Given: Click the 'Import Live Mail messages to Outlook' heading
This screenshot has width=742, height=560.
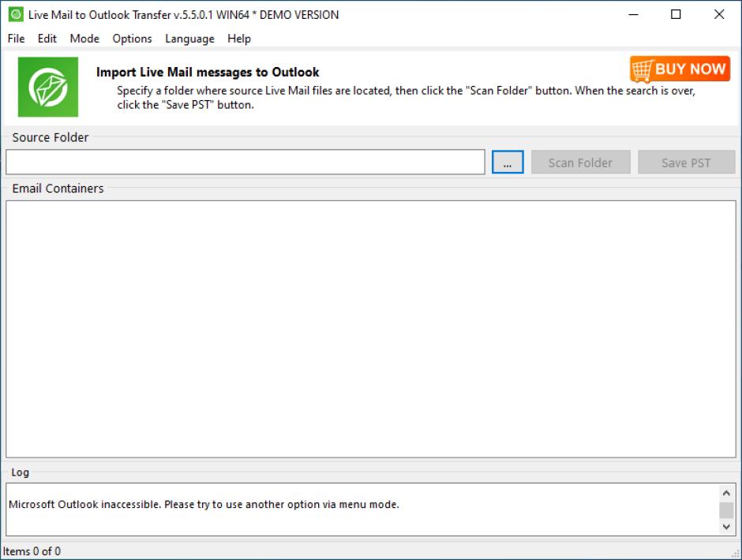Looking at the screenshot, I should pos(208,72).
